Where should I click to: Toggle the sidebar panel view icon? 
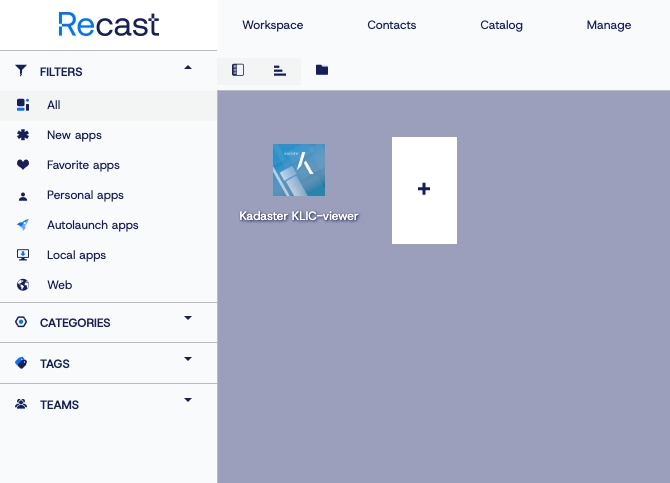tap(238, 70)
